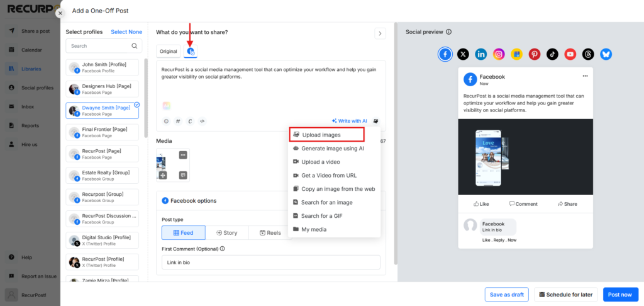This screenshot has height=306, width=644.
Task: Click Report an Issue in sidebar
Action: click(30, 276)
